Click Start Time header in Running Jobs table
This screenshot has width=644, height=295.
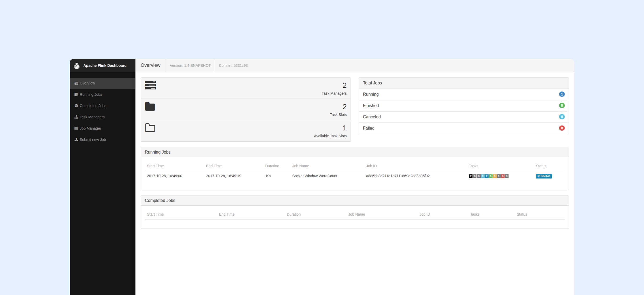tap(155, 166)
